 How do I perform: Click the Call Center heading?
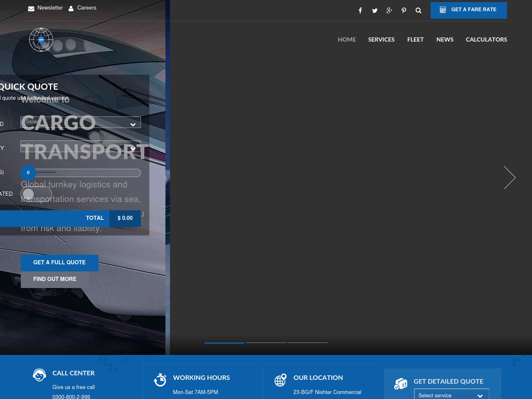(74, 373)
